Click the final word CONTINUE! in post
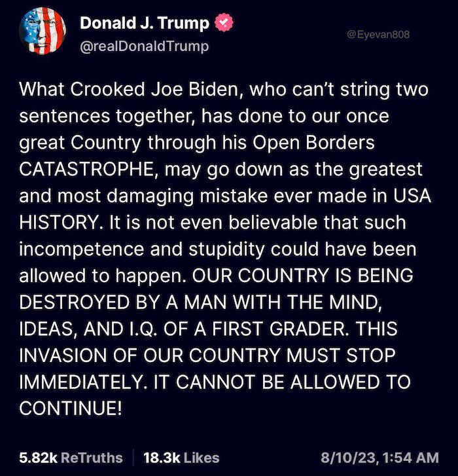The height and width of the screenshot is (476, 458). coord(71,409)
